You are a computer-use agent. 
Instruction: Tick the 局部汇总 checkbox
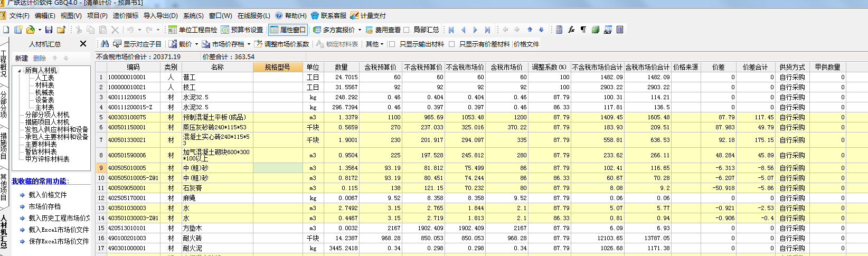tap(407, 30)
